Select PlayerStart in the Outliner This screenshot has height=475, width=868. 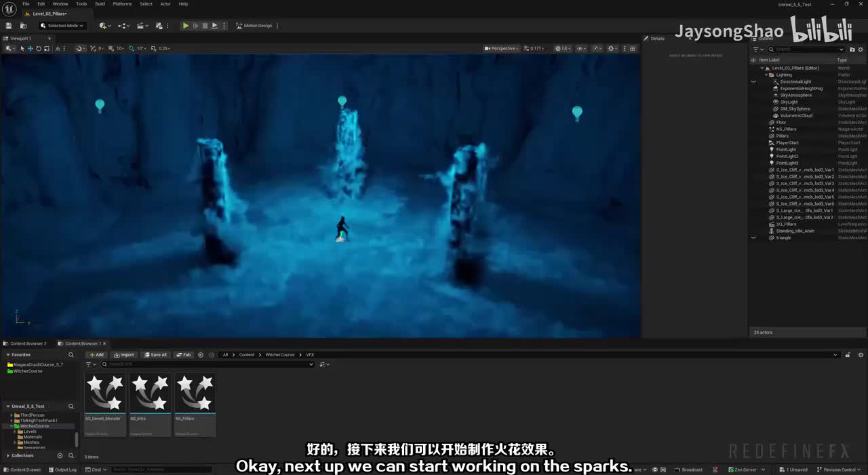[x=787, y=142]
